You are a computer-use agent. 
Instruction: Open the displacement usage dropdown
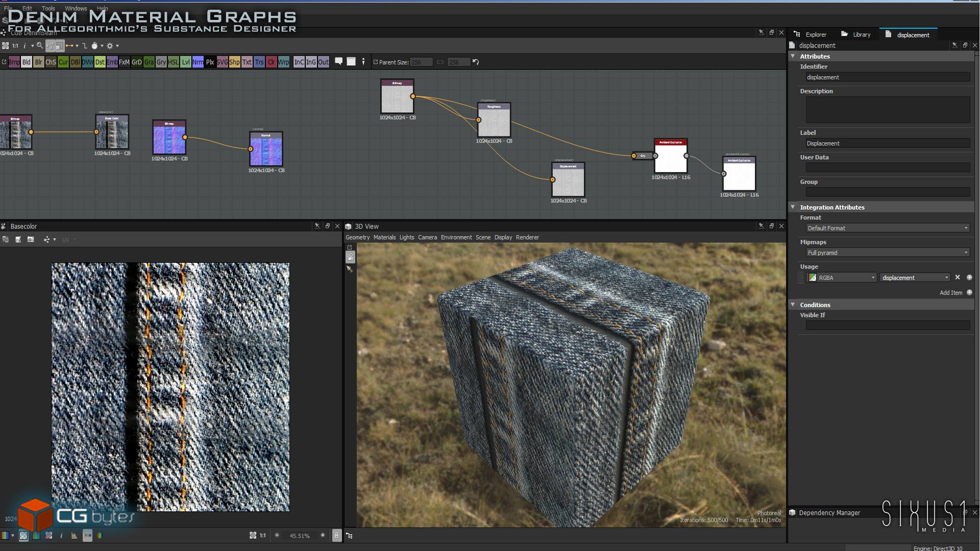[915, 278]
